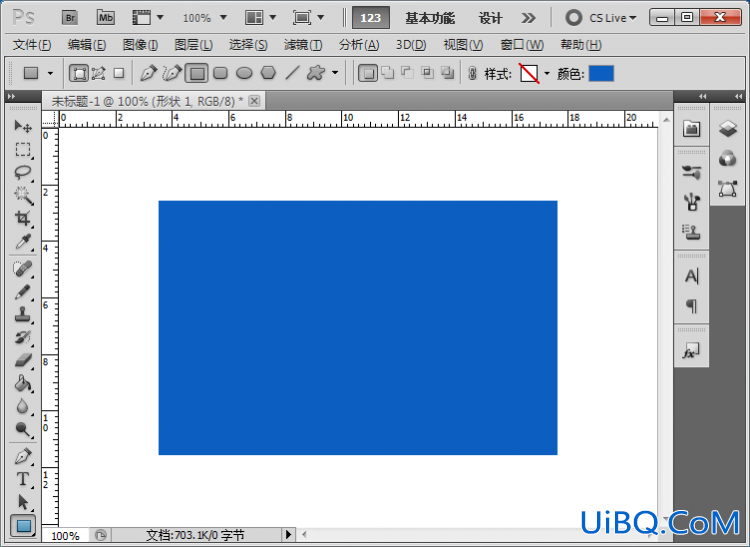Select the Magic Wand tool
The width and height of the screenshot is (750, 547).
pos(22,196)
